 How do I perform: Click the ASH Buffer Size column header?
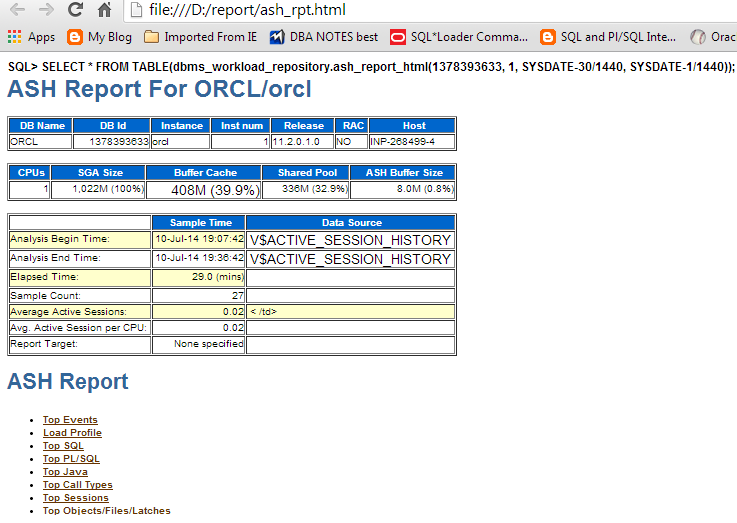403,172
